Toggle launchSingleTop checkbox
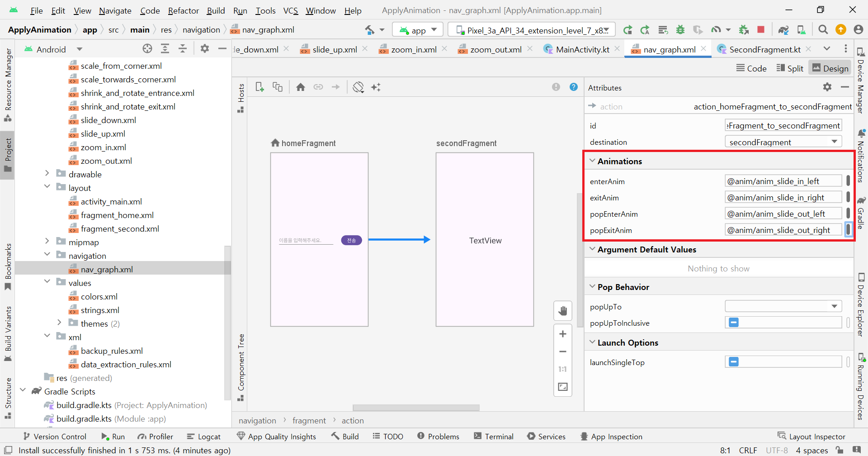The image size is (868, 456). pos(734,362)
